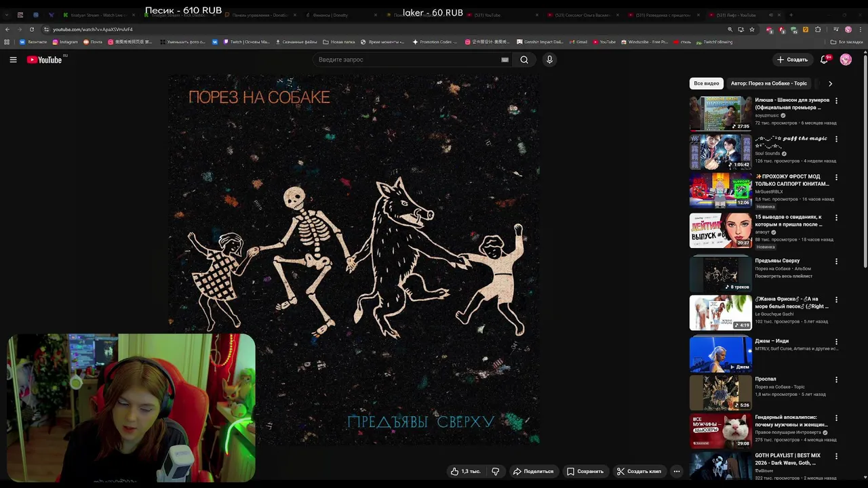This screenshot has width=868, height=488.
Task: Like the video with thumbs up
Action: pos(465,471)
